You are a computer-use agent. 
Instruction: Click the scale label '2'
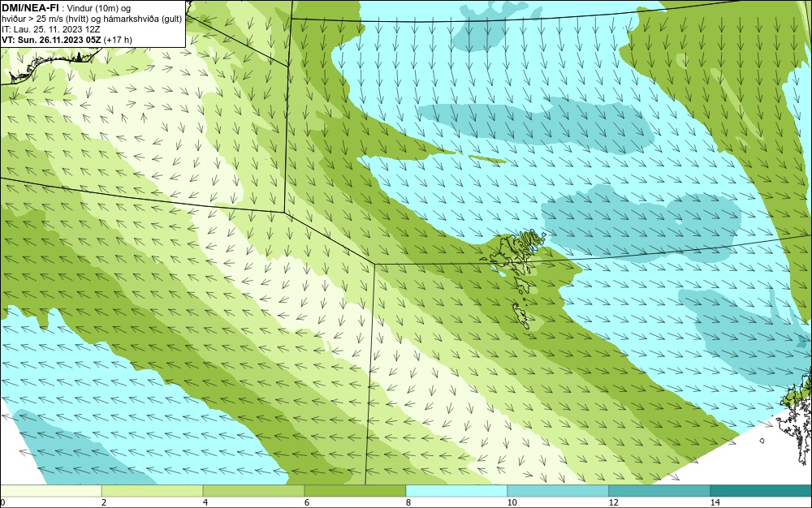tap(104, 502)
